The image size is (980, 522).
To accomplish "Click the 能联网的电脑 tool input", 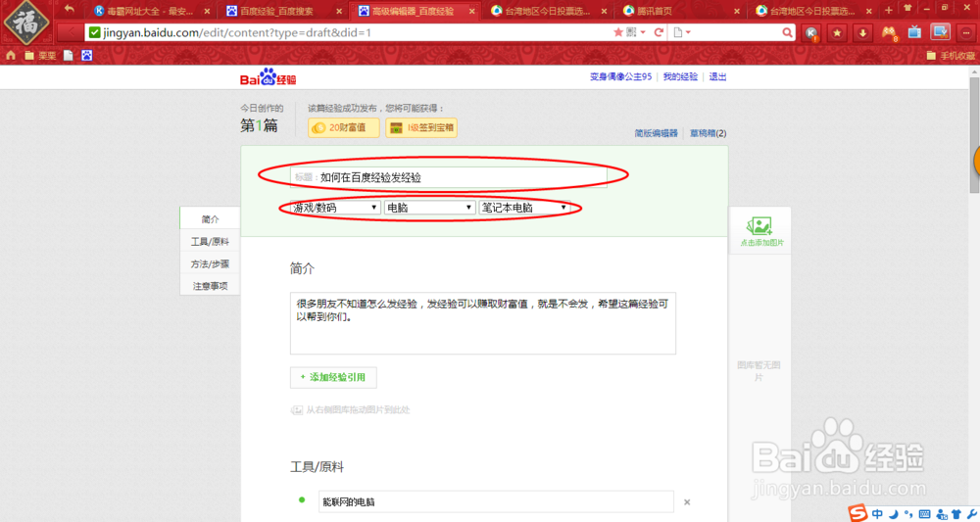I will 496,501.
